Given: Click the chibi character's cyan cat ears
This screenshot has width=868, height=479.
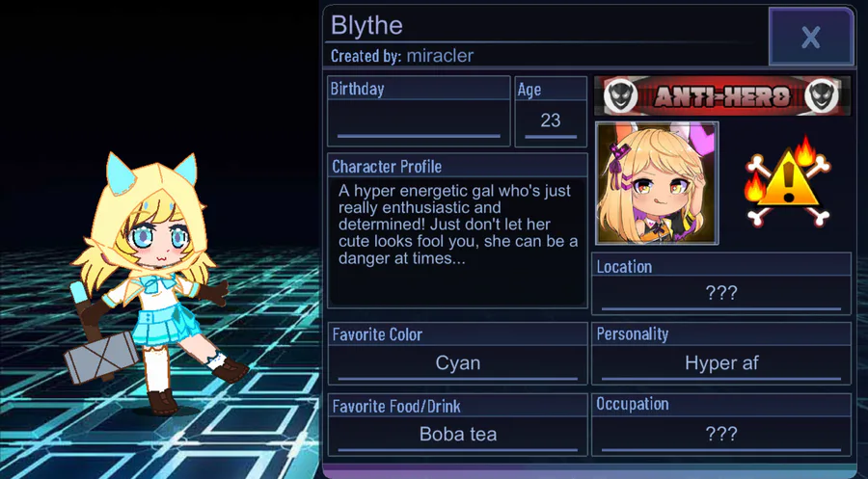Looking at the screenshot, I should coord(151,172).
